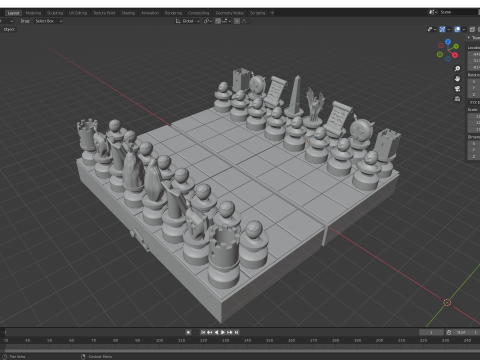Viewport: 480px width, 360px height.
Task: Open the Geometry Nodes workspace tab
Action: (230, 13)
